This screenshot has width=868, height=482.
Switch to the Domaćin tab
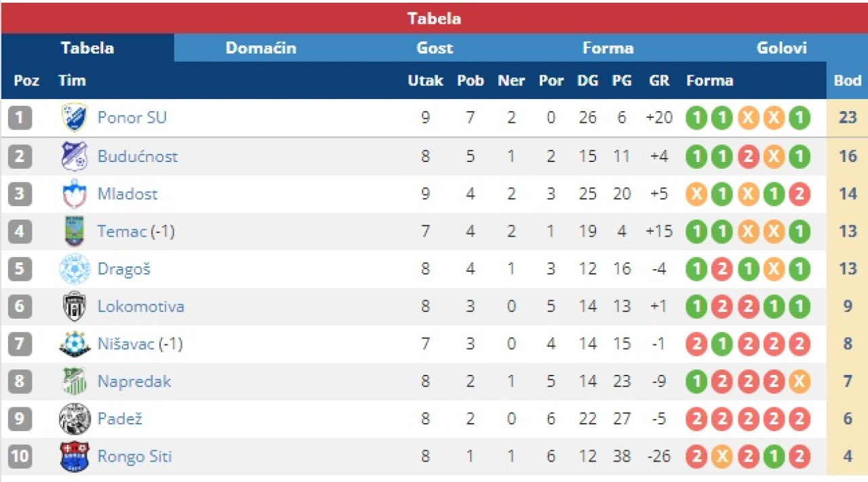pos(261,48)
